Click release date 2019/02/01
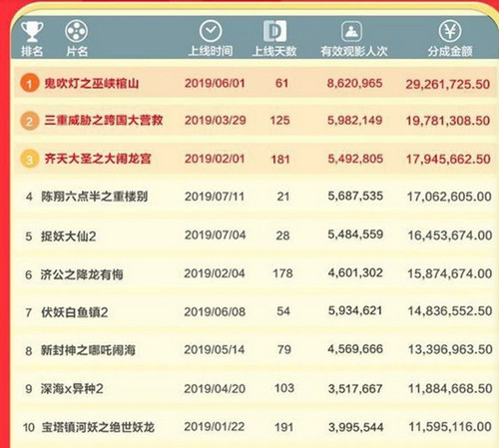 tap(215, 159)
